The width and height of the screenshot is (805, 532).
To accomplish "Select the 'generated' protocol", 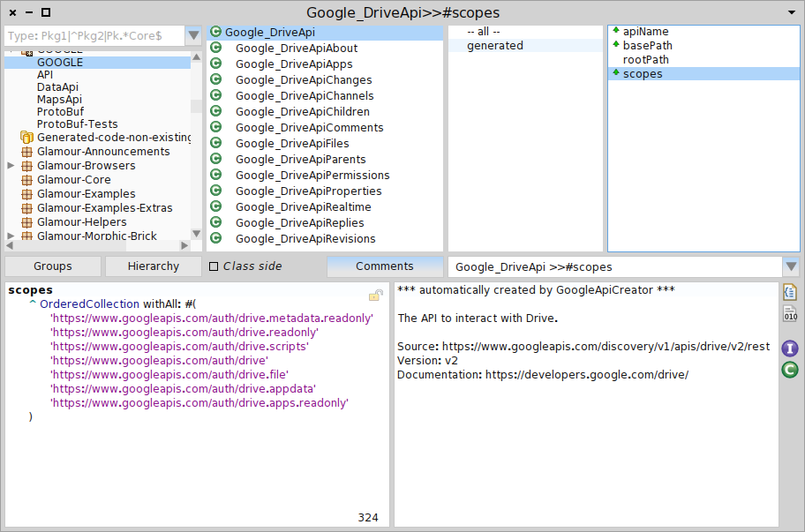I will (x=525, y=46).
